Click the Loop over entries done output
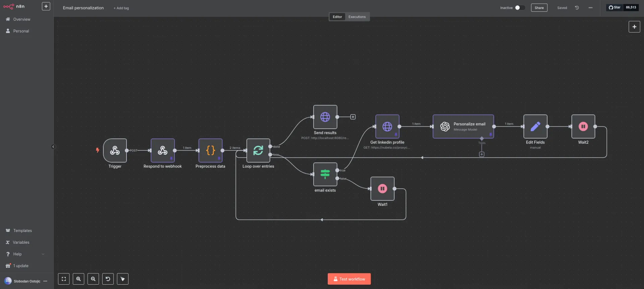The height and width of the screenshot is (289, 644). coord(270,147)
